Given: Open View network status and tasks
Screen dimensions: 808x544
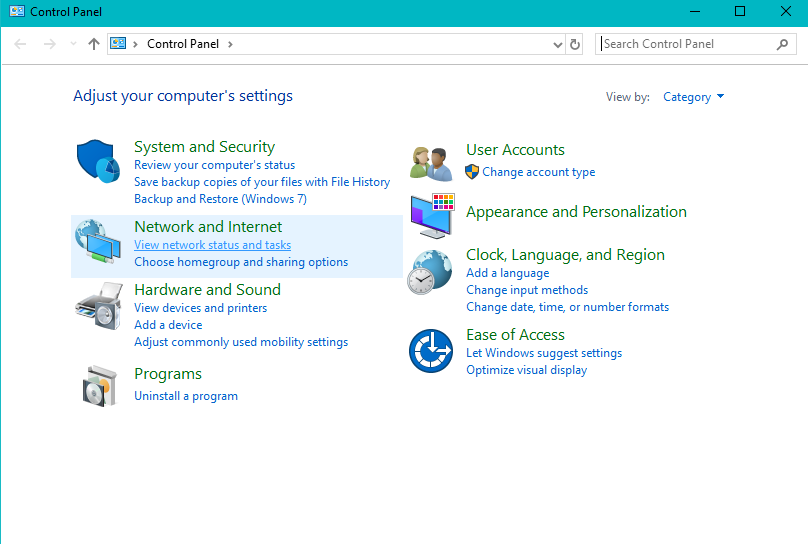Looking at the screenshot, I should click(212, 245).
